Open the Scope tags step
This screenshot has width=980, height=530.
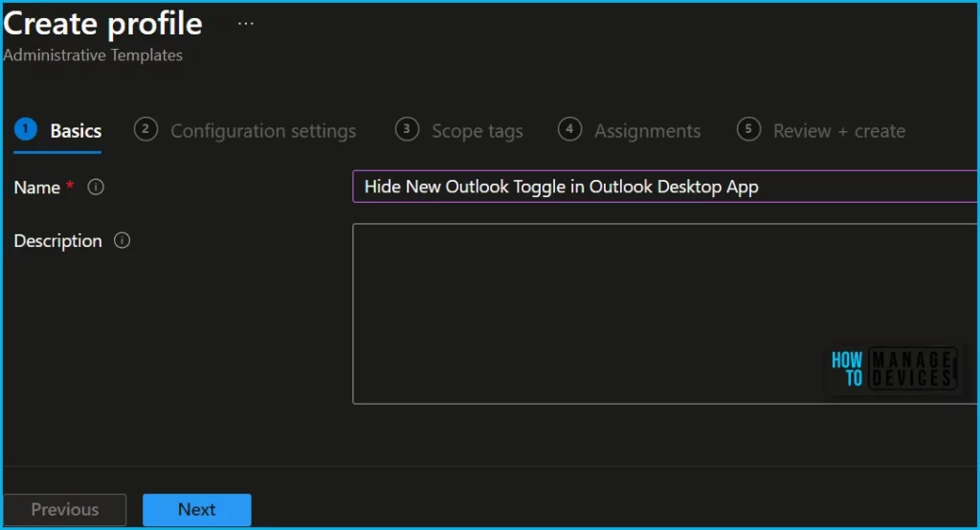(459, 131)
